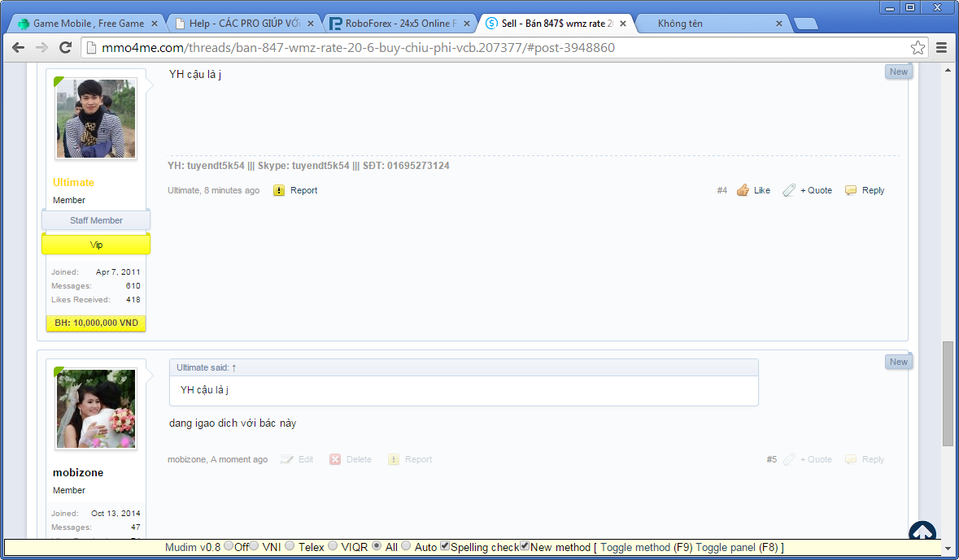Click mobizone's avatar thumbnail

click(94, 408)
